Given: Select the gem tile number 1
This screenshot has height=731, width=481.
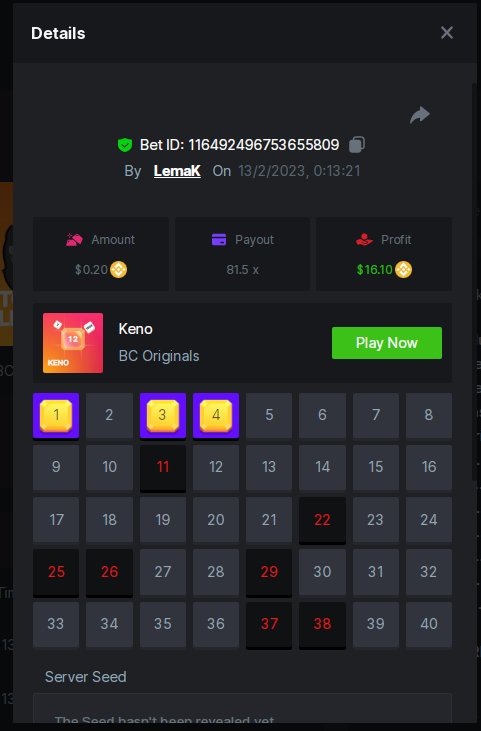Looking at the screenshot, I should tap(56, 415).
